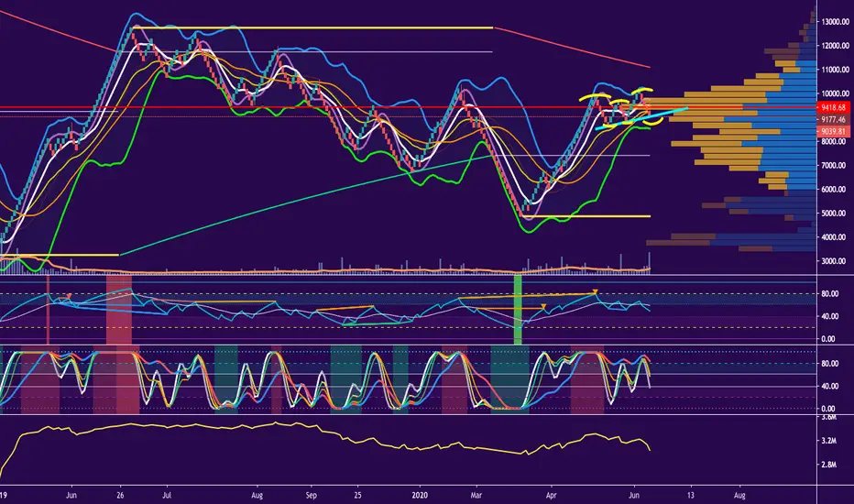854x504 pixels.
Task: Click the yellow horizontal line at 5000 level
Action: pos(586,216)
